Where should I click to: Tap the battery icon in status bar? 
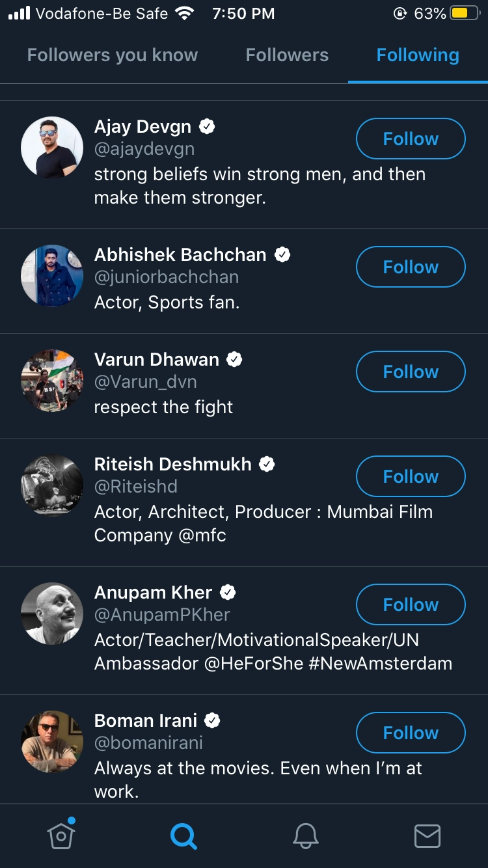tap(465, 14)
